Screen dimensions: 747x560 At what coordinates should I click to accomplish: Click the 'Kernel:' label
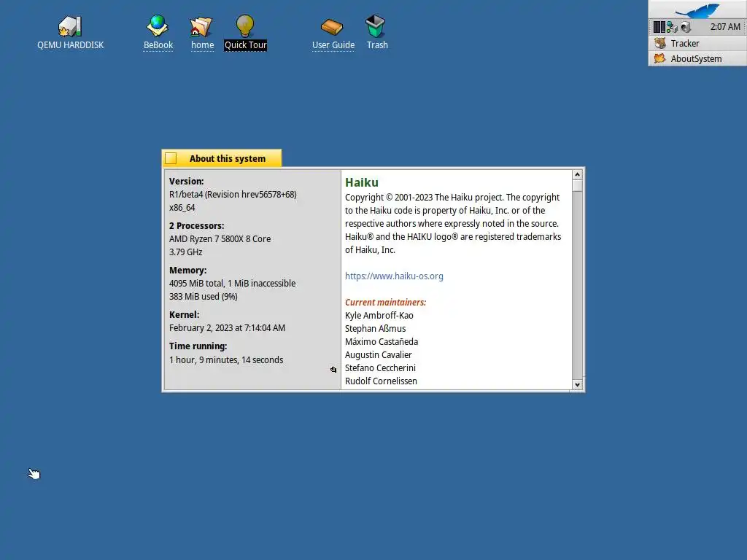click(185, 314)
